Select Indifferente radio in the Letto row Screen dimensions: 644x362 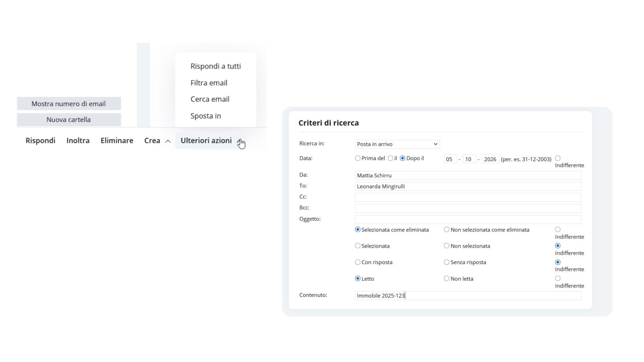558,279
